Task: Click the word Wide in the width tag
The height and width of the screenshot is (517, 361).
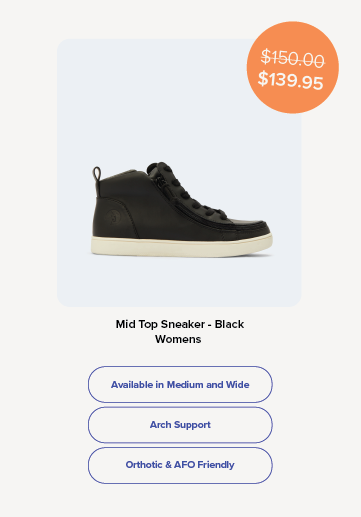Action: (238, 385)
